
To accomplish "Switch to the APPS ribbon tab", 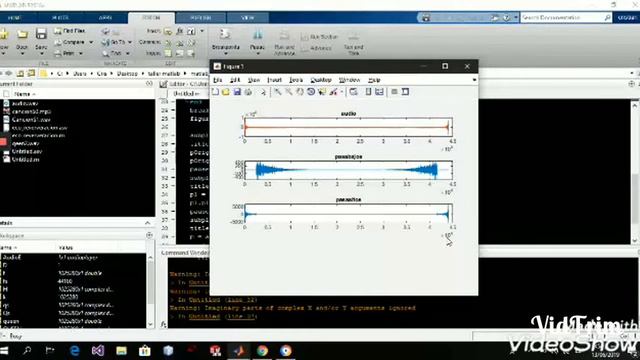I will (x=105, y=18).
